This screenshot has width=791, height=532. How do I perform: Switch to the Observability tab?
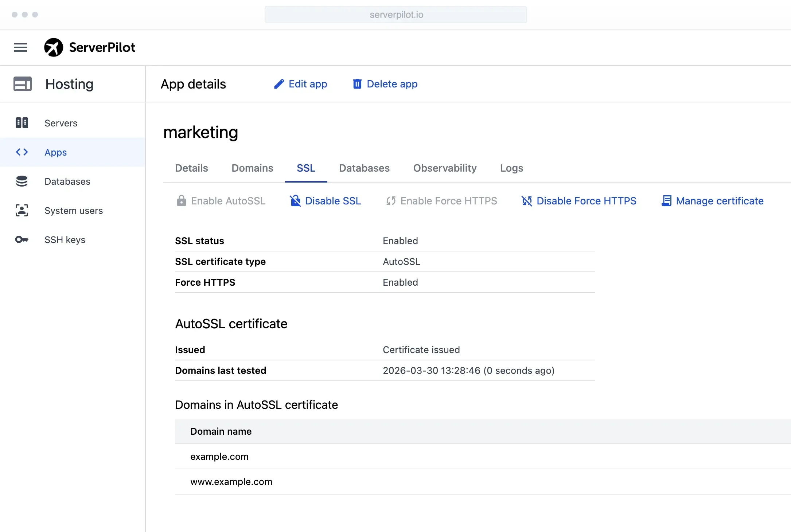coord(445,168)
